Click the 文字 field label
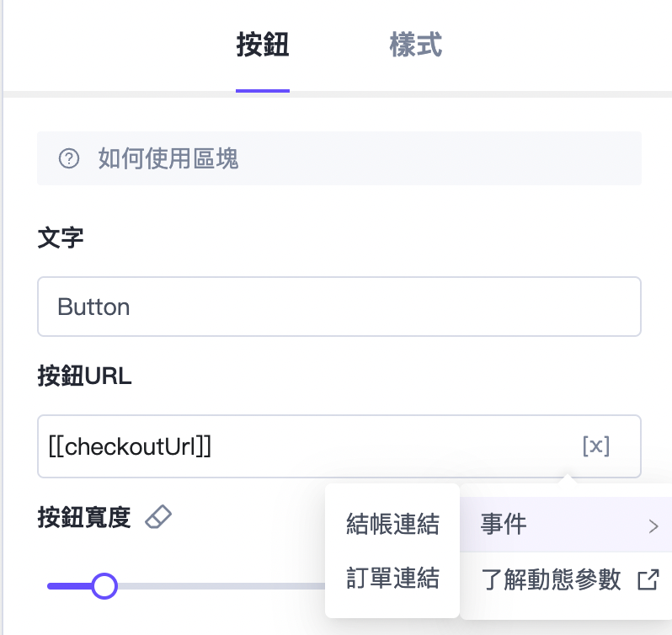This screenshot has width=672, height=635. point(61,238)
